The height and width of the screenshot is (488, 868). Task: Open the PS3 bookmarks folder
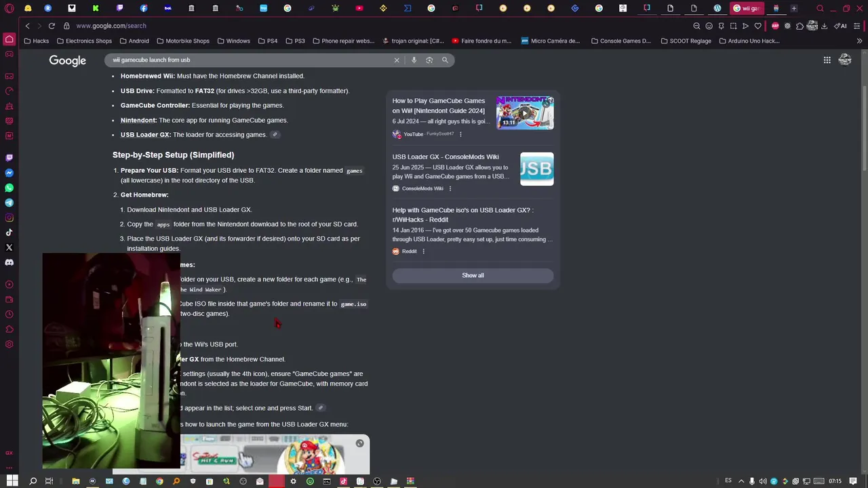pos(295,41)
